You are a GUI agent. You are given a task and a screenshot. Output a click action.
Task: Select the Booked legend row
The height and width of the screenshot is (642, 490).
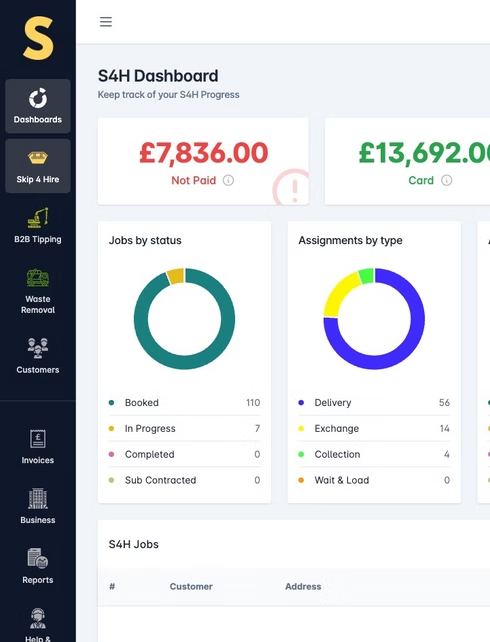pos(184,402)
